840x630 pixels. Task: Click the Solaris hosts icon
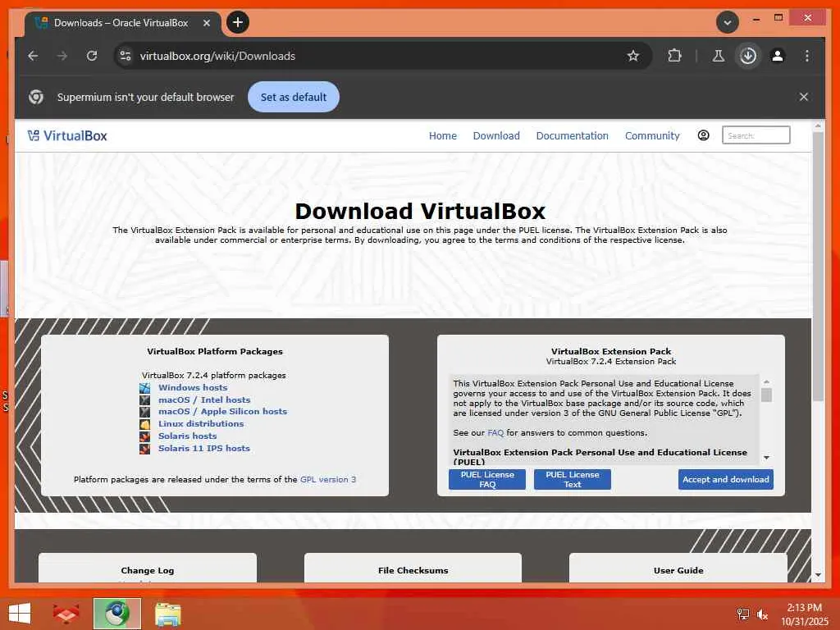[x=144, y=436]
